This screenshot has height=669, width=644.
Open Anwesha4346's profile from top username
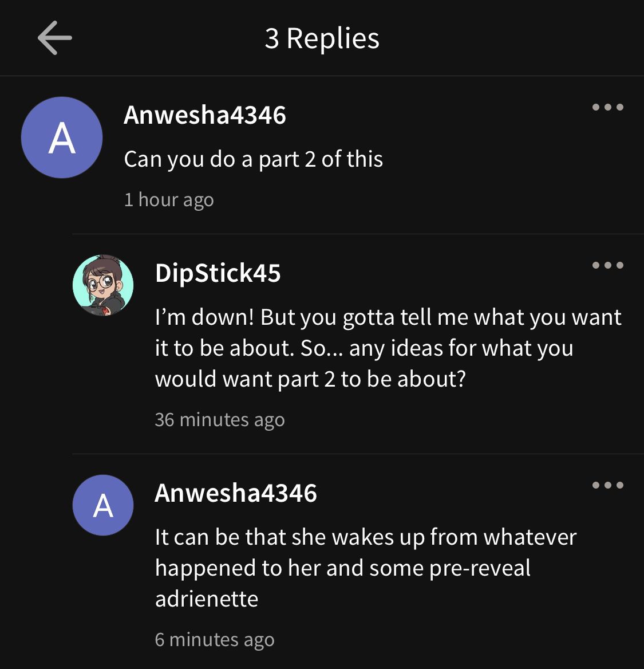(205, 115)
